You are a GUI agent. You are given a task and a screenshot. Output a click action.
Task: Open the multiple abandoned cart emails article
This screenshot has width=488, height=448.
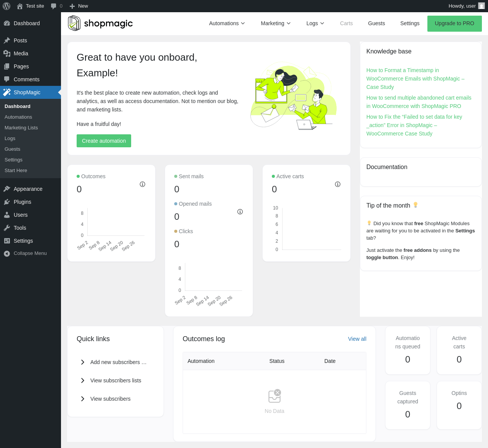click(x=419, y=102)
